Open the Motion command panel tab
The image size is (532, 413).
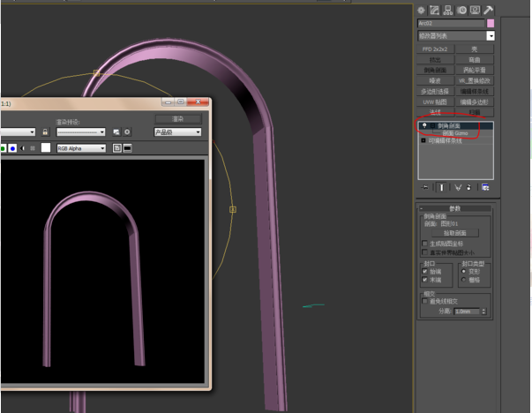(x=461, y=11)
